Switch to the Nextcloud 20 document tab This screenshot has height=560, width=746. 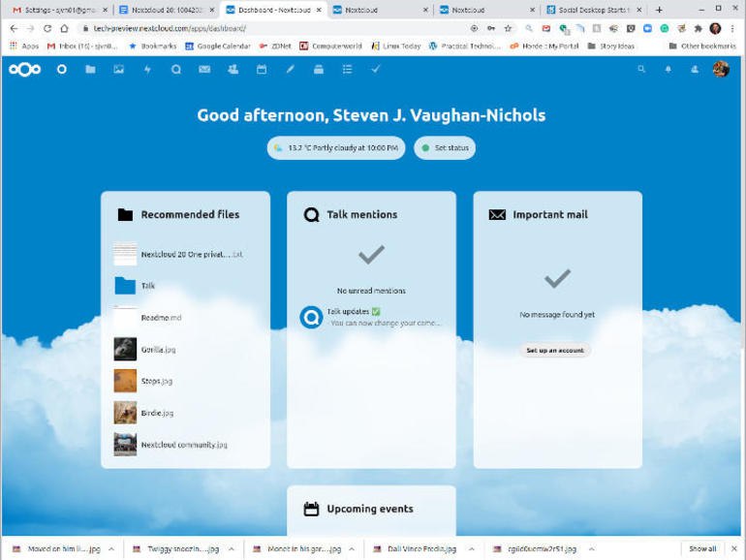pyautogui.click(x=167, y=10)
